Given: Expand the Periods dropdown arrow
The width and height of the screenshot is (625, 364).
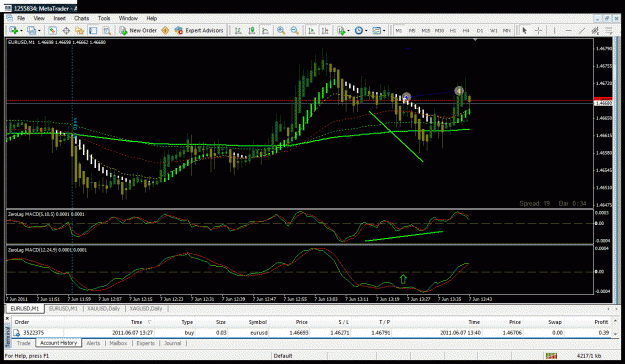Looking at the screenshot, I should [366, 31].
